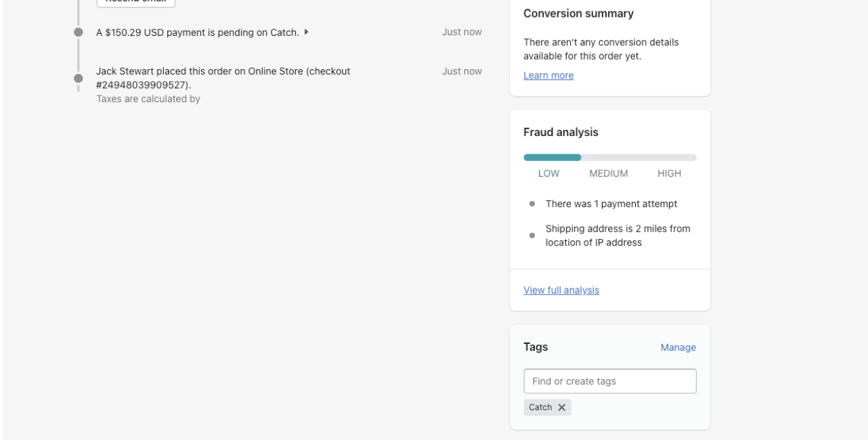Select the LOW risk label

pyautogui.click(x=548, y=173)
